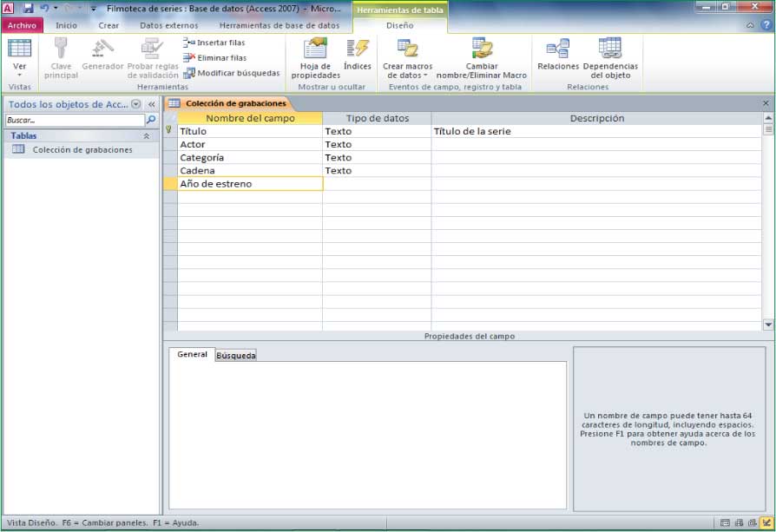Switch to Búsqueda properties tab
The width and height of the screenshot is (776, 532).
(x=236, y=355)
